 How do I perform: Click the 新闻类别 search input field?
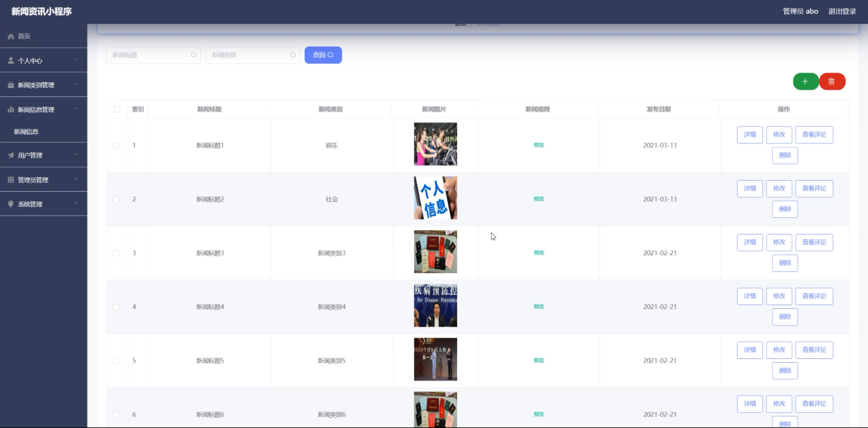point(248,55)
